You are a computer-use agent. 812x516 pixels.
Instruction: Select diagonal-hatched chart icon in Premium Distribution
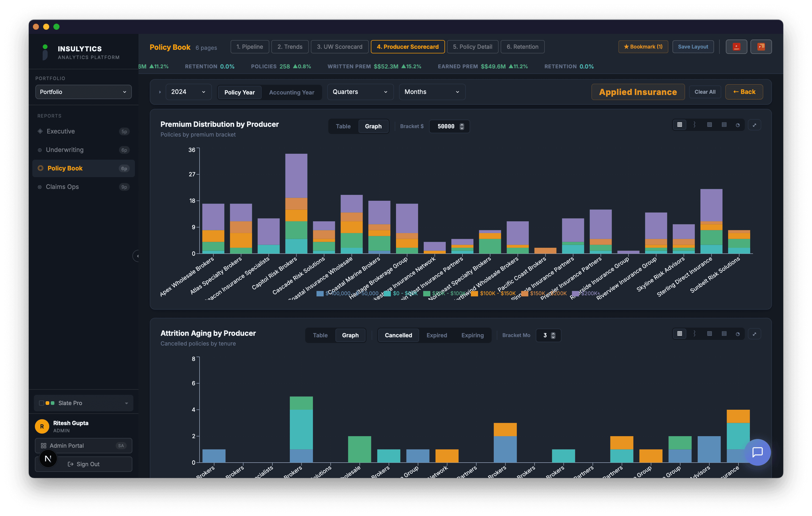[709, 125]
